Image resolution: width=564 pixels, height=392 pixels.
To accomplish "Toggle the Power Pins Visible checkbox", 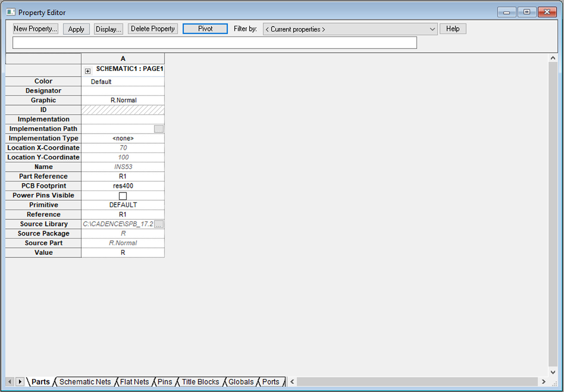I will 123,196.
